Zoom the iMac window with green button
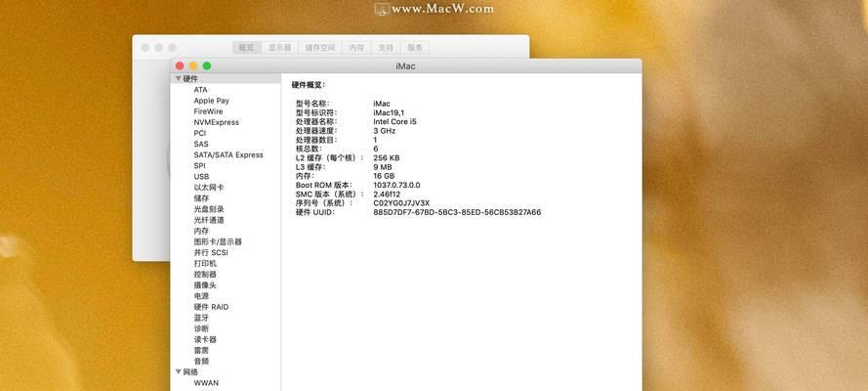This screenshot has height=391, width=868. [x=207, y=65]
